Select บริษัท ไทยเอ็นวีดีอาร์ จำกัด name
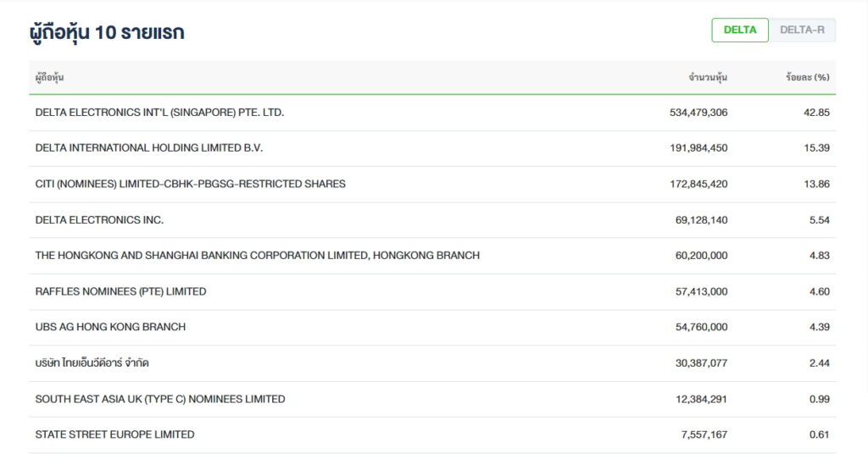The height and width of the screenshot is (470, 868). [x=92, y=362]
